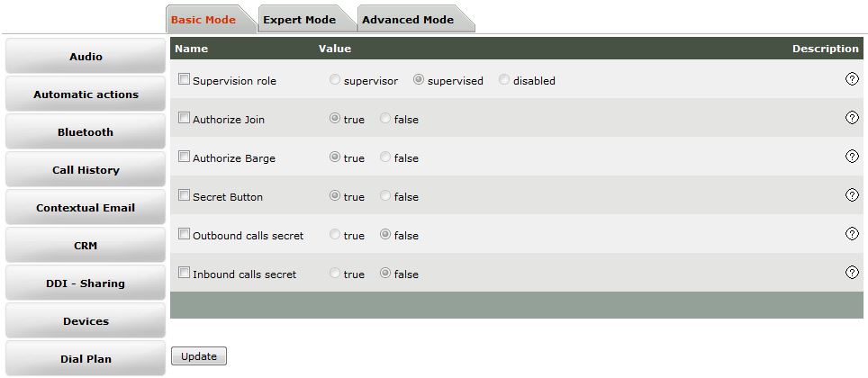
Task: Open help icon for Authorize Join
Action: click(852, 118)
